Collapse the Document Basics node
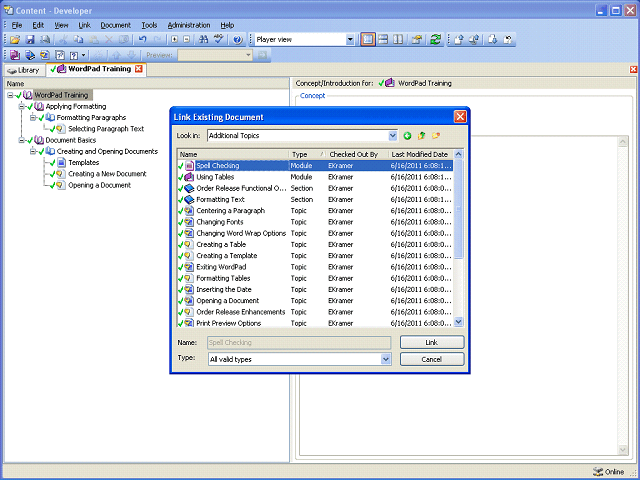This screenshot has height=480, width=640. click(22, 140)
